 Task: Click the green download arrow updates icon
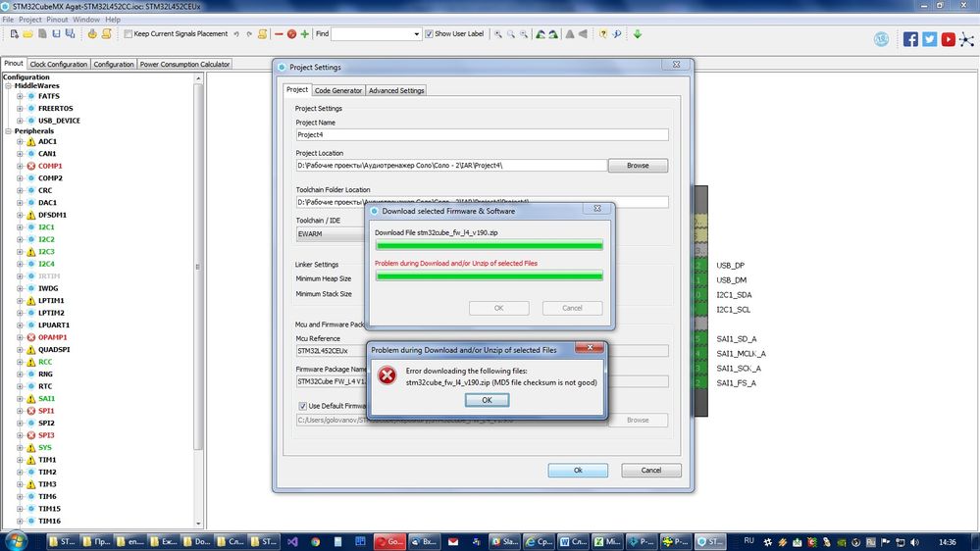click(x=638, y=33)
